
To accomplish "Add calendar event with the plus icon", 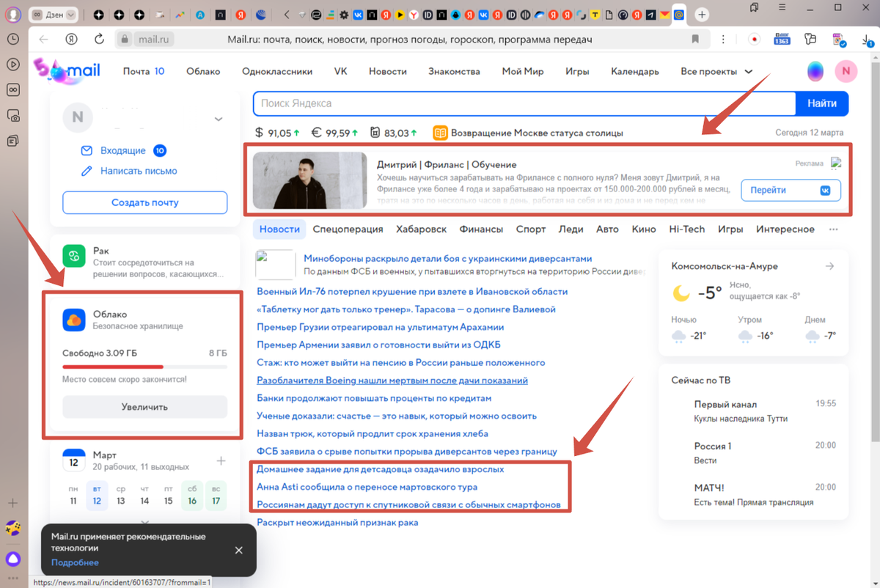I will (x=221, y=461).
